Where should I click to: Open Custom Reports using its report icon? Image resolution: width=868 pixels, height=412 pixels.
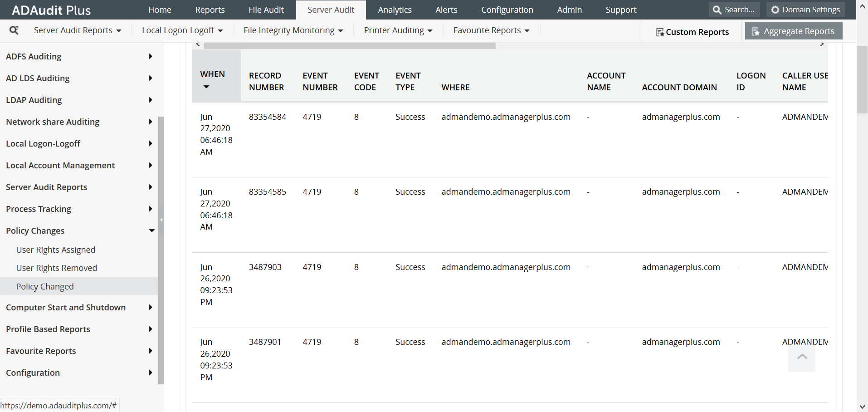click(659, 32)
